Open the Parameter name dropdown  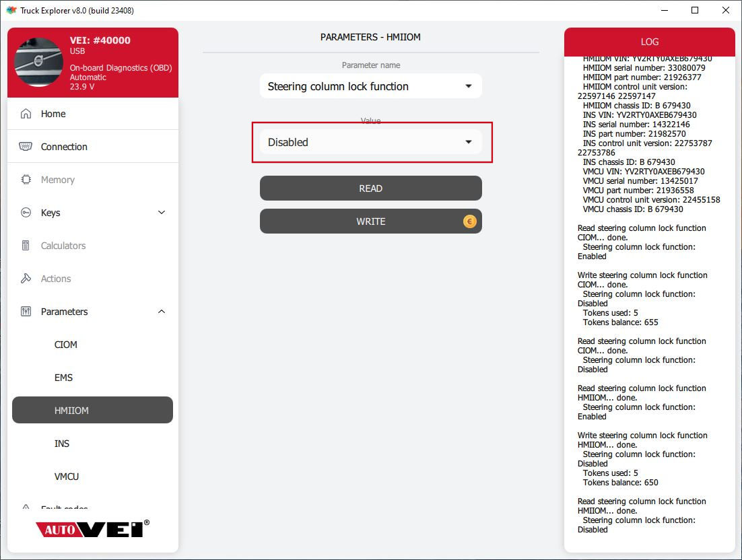pyautogui.click(x=370, y=86)
